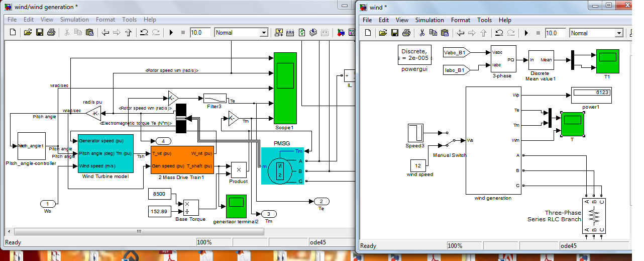Toggle the Manual Switch block
The image size is (644, 261).
click(x=450, y=140)
